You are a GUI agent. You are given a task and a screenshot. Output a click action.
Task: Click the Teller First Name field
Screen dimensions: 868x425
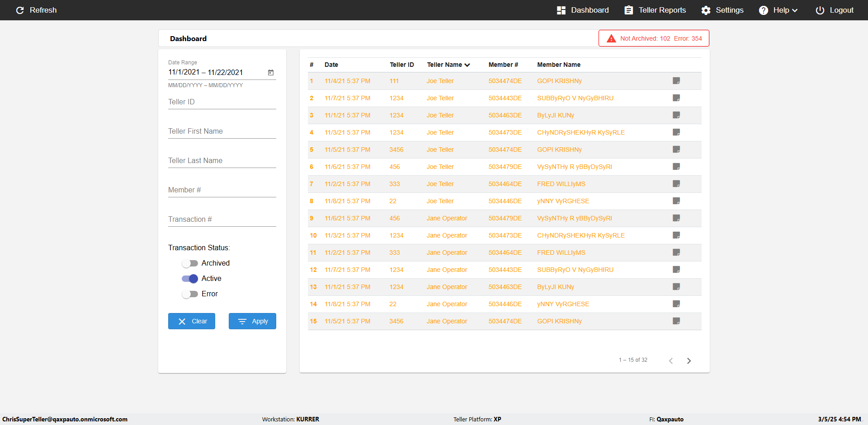[x=222, y=131]
